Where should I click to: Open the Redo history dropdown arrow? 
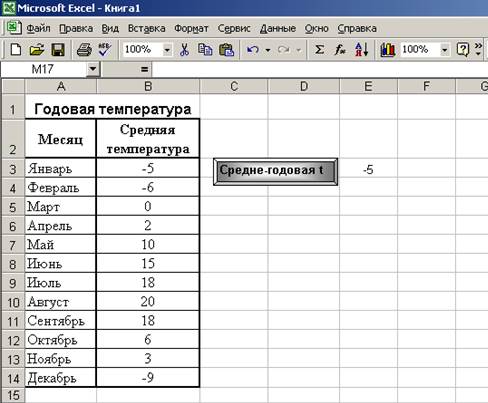(x=299, y=50)
